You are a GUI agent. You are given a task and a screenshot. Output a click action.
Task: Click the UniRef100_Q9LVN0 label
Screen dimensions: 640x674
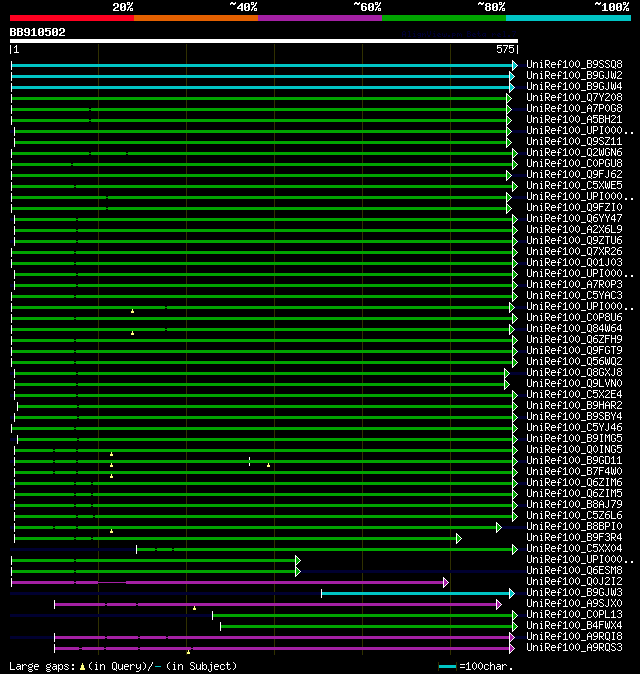(x=574, y=384)
